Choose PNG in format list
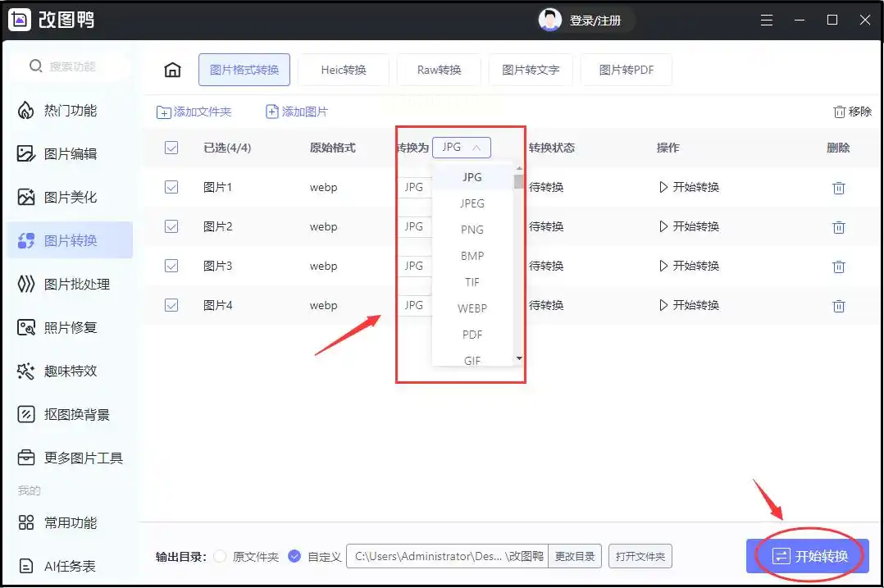Viewport: 884px width, 588px height. coord(472,230)
